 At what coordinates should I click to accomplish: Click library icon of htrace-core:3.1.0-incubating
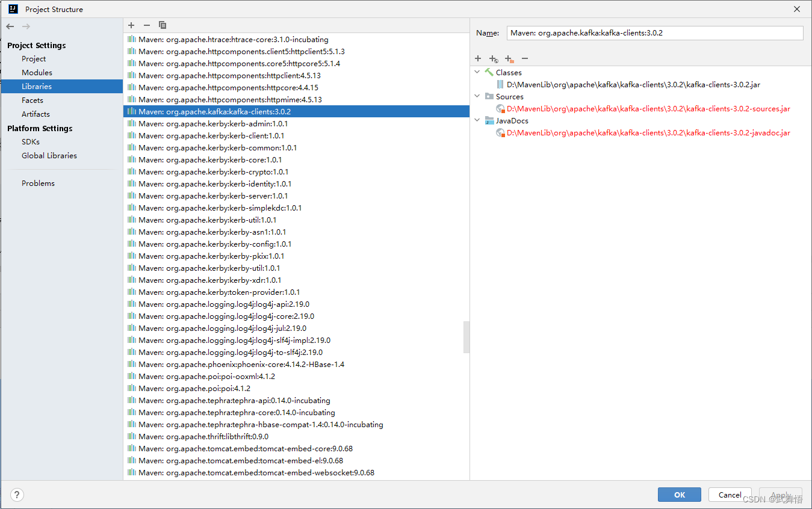tap(132, 39)
